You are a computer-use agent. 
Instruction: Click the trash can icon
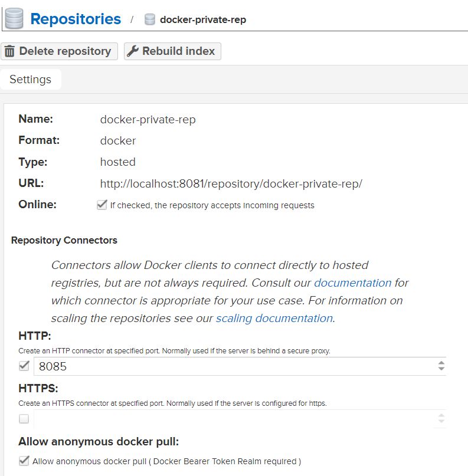click(x=9, y=51)
